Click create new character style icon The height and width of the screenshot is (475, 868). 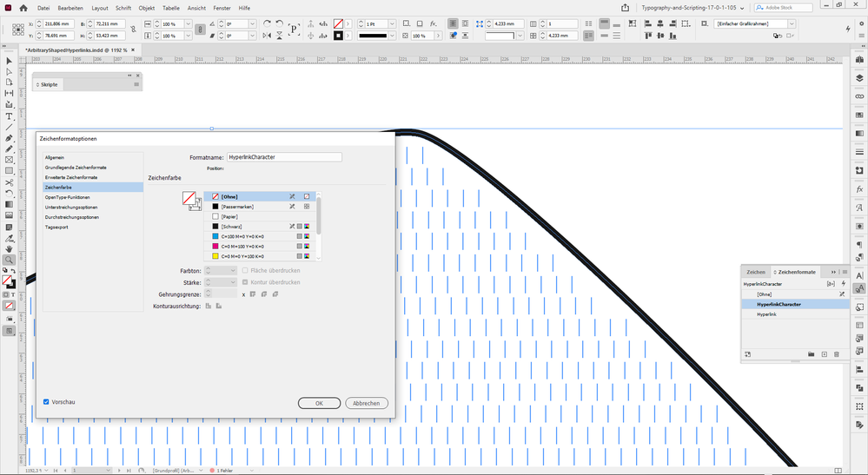point(825,354)
